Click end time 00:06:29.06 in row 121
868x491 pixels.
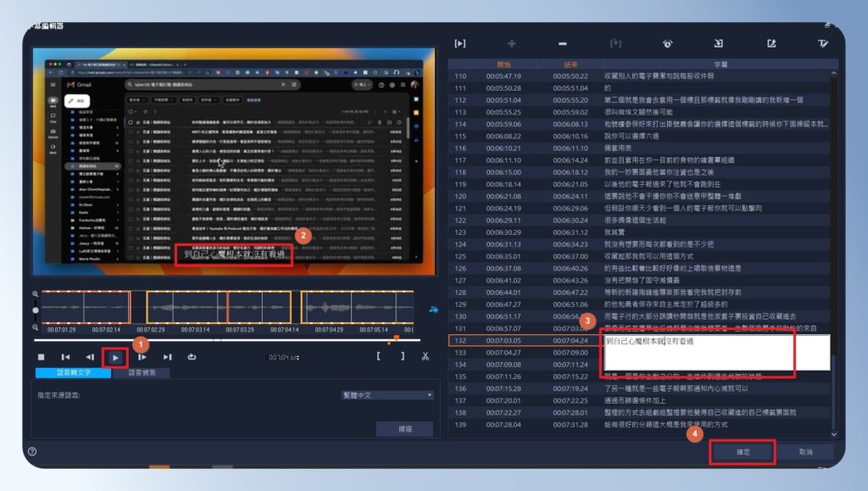[x=570, y=209]
